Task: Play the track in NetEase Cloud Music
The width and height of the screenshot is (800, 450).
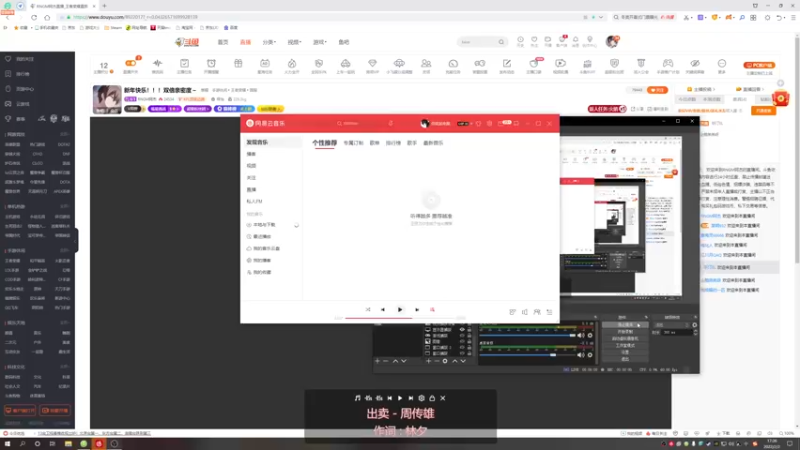Action: coord(399,310)
